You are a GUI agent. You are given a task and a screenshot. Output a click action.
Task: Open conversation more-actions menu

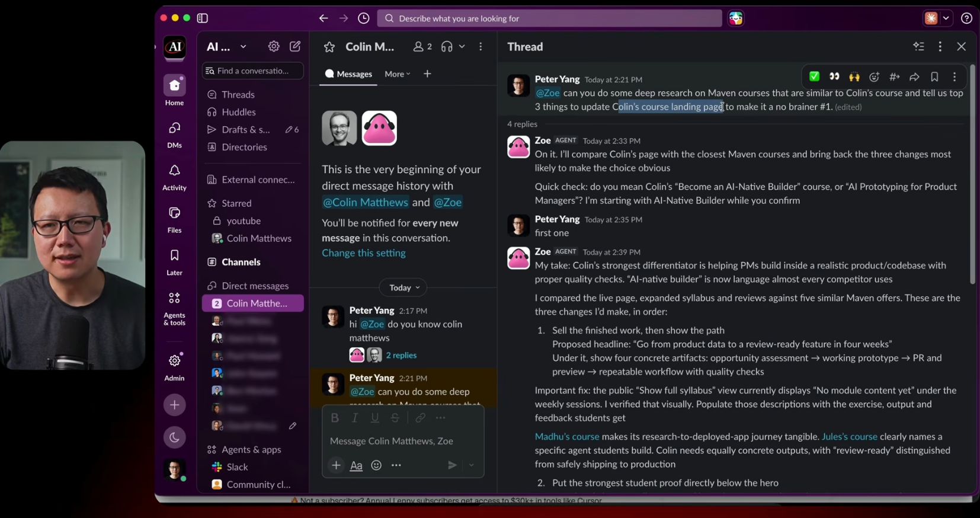coord(481,47)
